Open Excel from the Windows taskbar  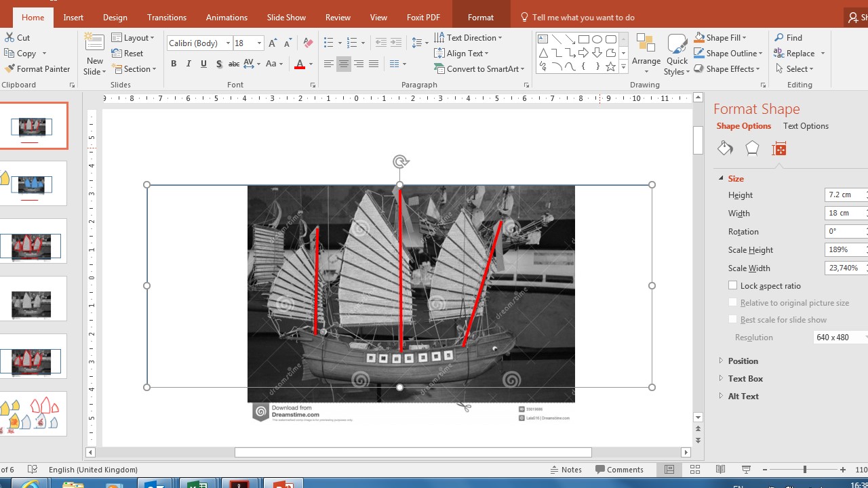pos(196,483)
